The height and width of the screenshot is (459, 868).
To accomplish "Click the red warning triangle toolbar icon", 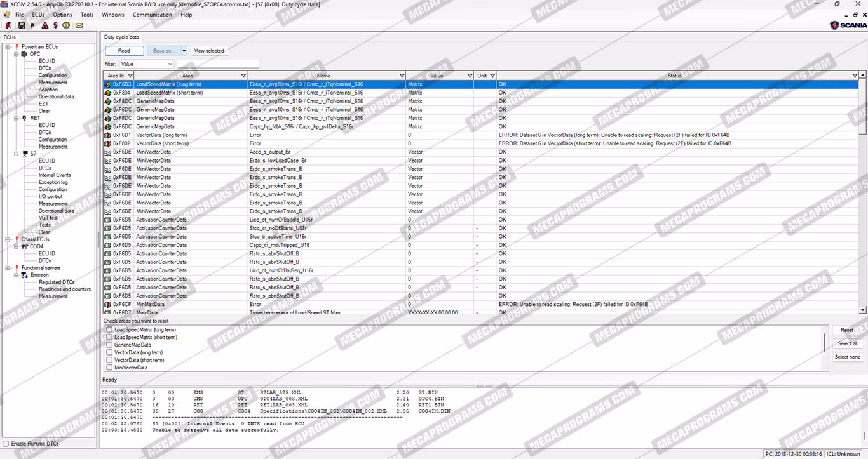I will [44, 26].
